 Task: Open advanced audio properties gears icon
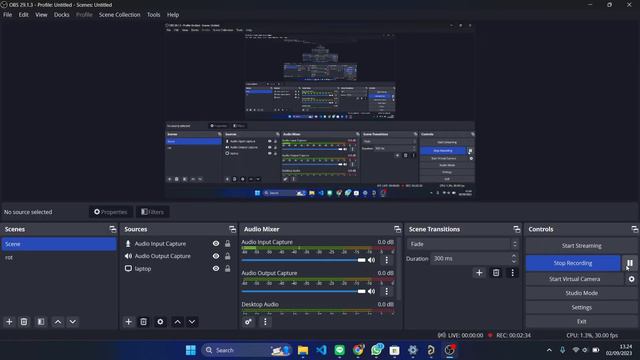248,322
